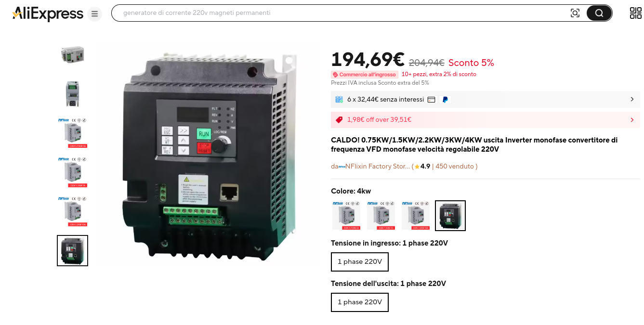The height and width of the screenshot is (325, 644).
Task: Click the black search magnifier button
Action: pyautogui.click(x=599, y=13)
